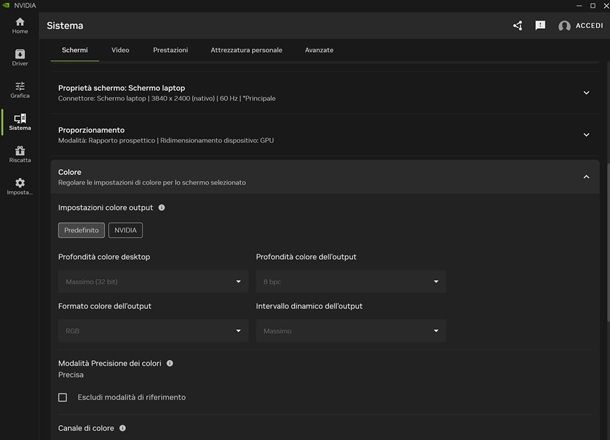Show info for Canale di colore
Screen dimensions: 610x440
tap(123, 428)
